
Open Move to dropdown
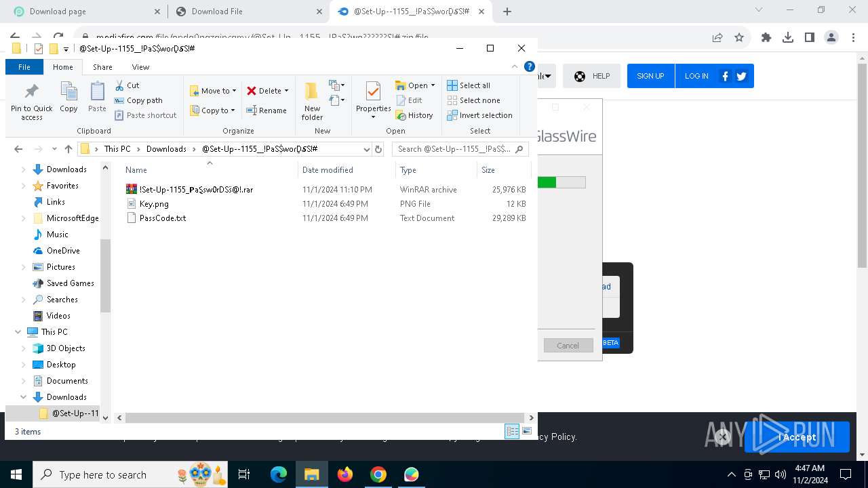click(213, 91)
